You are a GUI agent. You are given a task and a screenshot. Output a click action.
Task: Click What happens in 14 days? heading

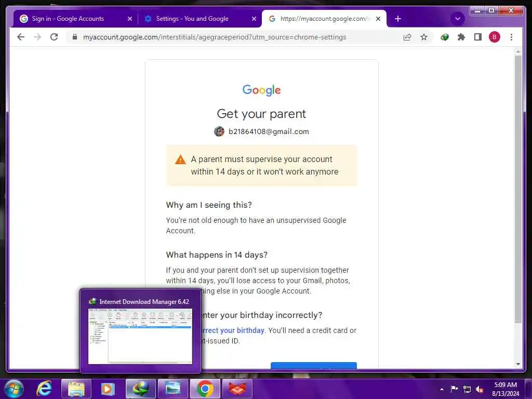point(217,255)
